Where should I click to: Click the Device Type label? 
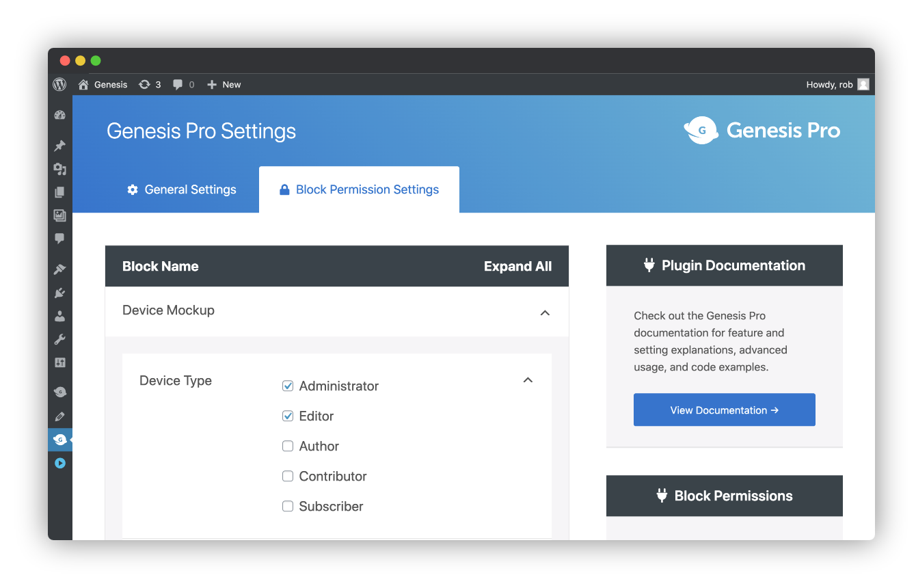pos(176,381)
